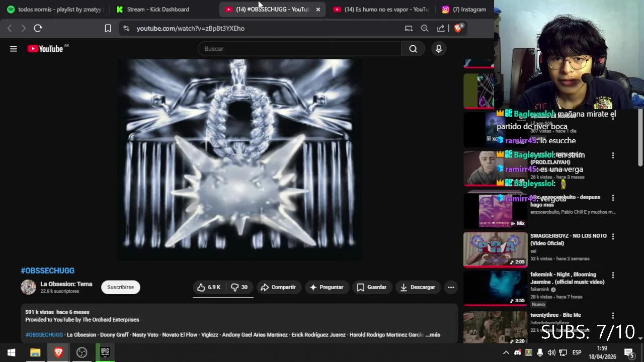Screen dimensions: 644x362
Task: Switch to Es humo no es vapor tab
Action: 381,10
